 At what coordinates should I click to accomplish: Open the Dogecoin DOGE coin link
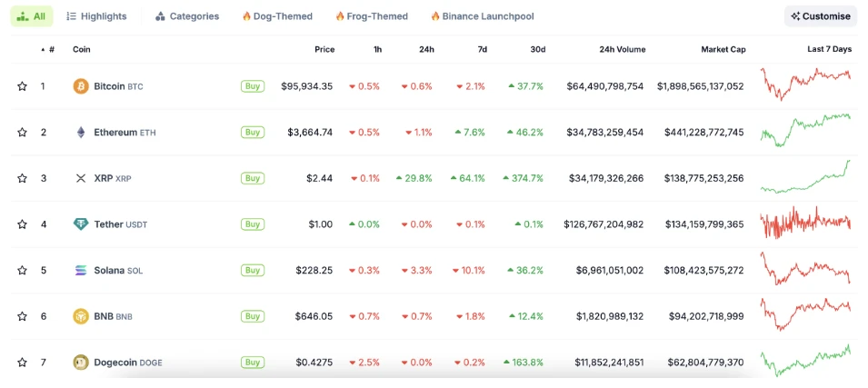[x=128, y=363]
